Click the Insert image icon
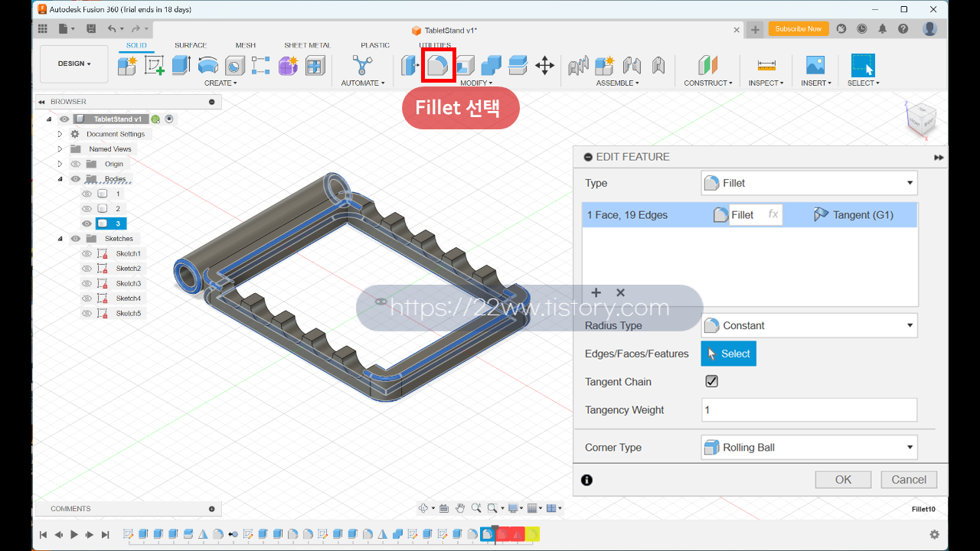Image resolution: width=980 pixels, height=551 pixels. point(815,65)
